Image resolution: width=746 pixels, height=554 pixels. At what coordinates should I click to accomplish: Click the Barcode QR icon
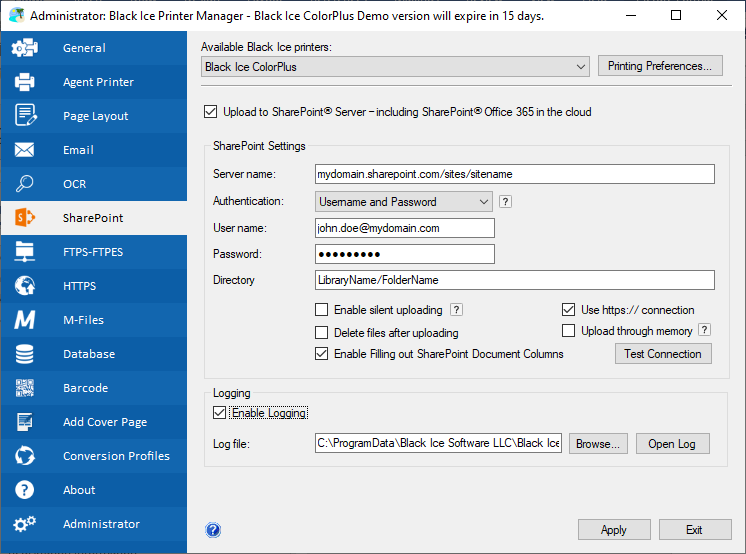pos(25,388)
